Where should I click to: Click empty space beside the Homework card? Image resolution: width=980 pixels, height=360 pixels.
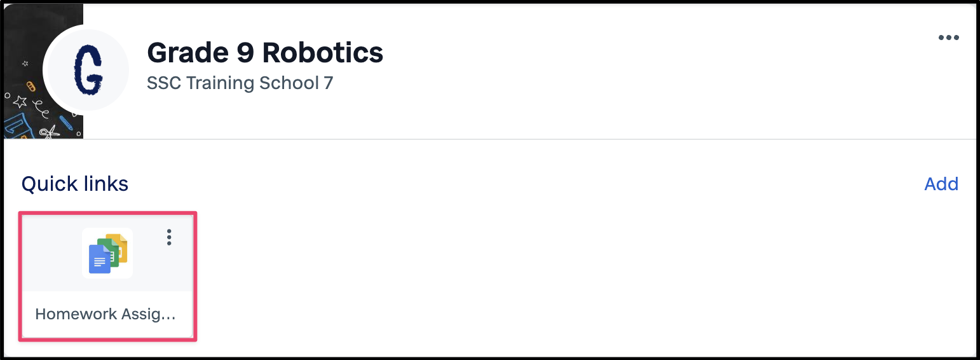click(572, 276)
